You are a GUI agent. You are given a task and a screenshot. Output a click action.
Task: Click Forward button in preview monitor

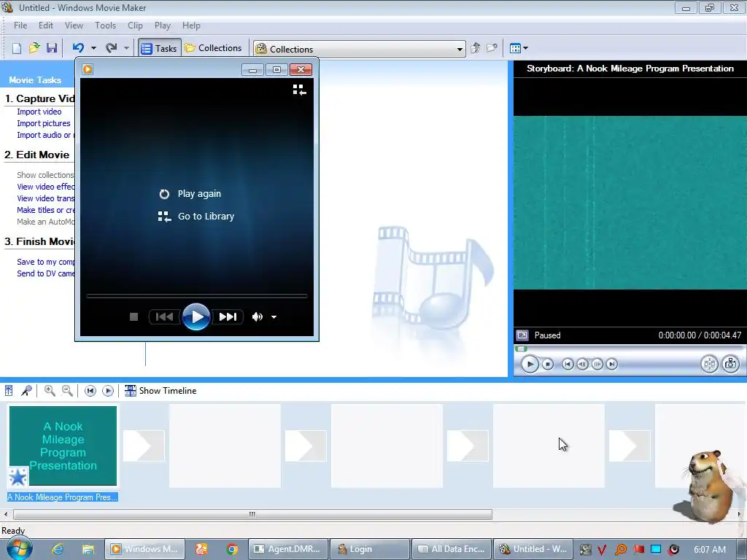pyautogui.click(x=612, y=365)
